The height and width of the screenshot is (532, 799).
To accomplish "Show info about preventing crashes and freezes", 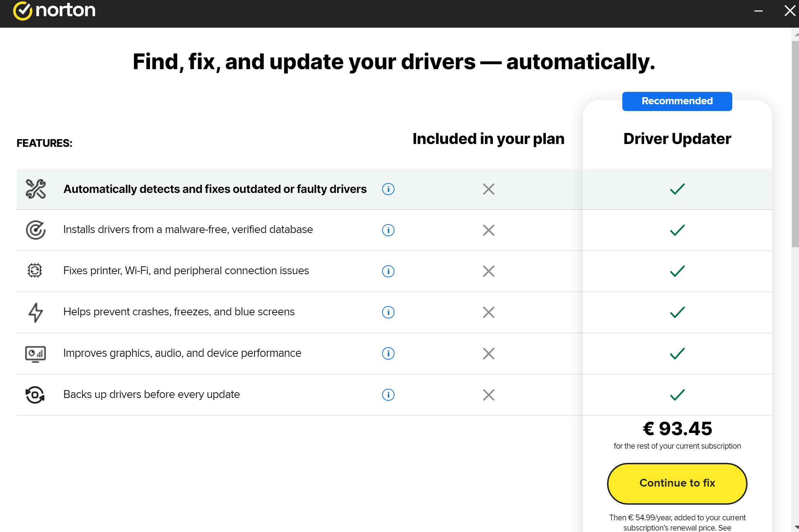I will [388, 312].
